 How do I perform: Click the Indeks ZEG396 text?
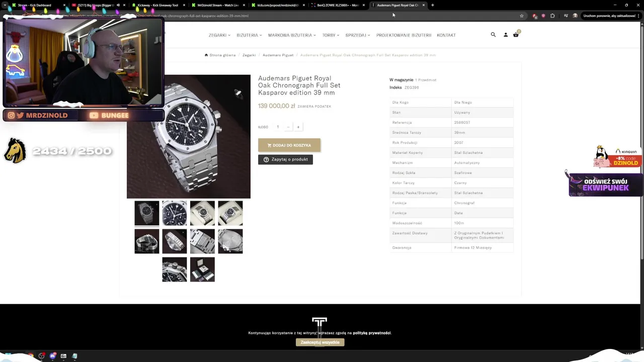404,87
